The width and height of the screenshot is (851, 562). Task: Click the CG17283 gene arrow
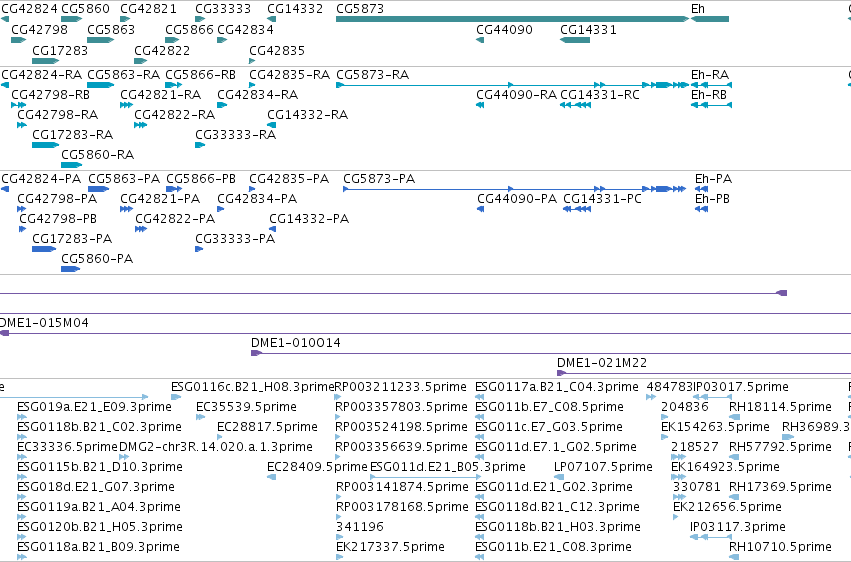point(46,61)
